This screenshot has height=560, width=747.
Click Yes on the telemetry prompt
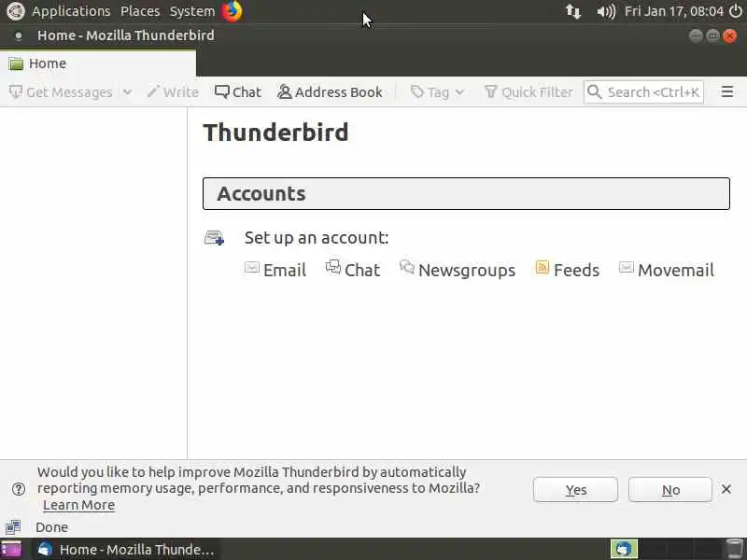click(575, 489)
